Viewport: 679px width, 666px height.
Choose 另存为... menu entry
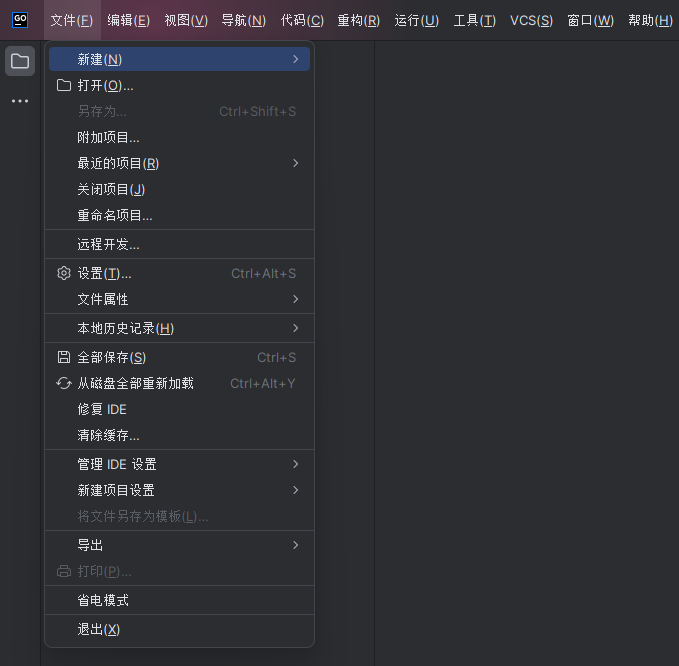pyautogui.click(x=179, y=111)
